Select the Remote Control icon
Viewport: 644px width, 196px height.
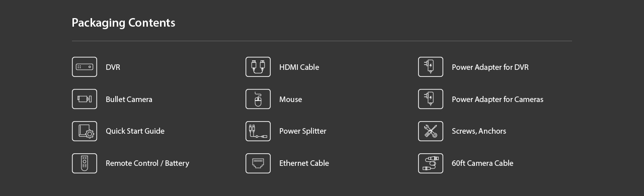pyautogui.click(x=85, y=163)
